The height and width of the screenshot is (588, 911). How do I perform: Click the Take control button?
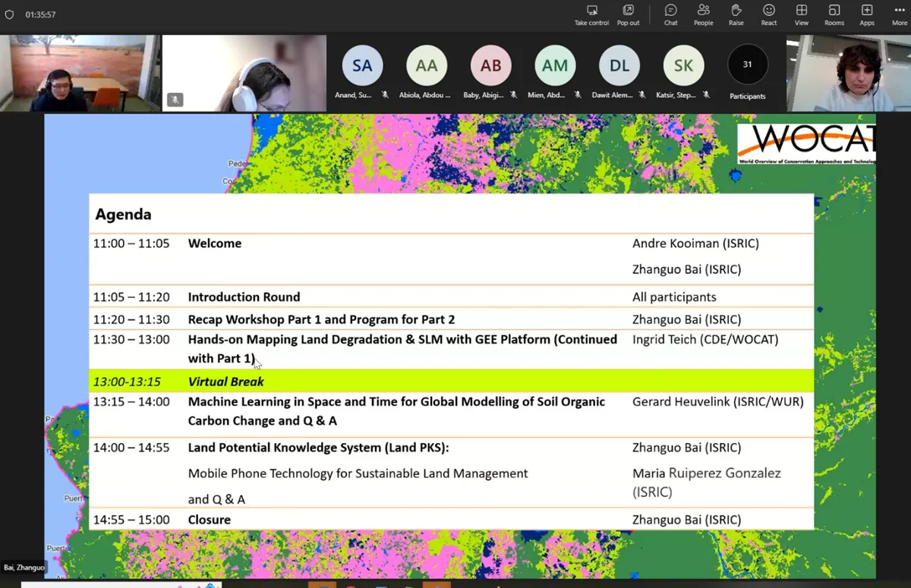(591, 14)
